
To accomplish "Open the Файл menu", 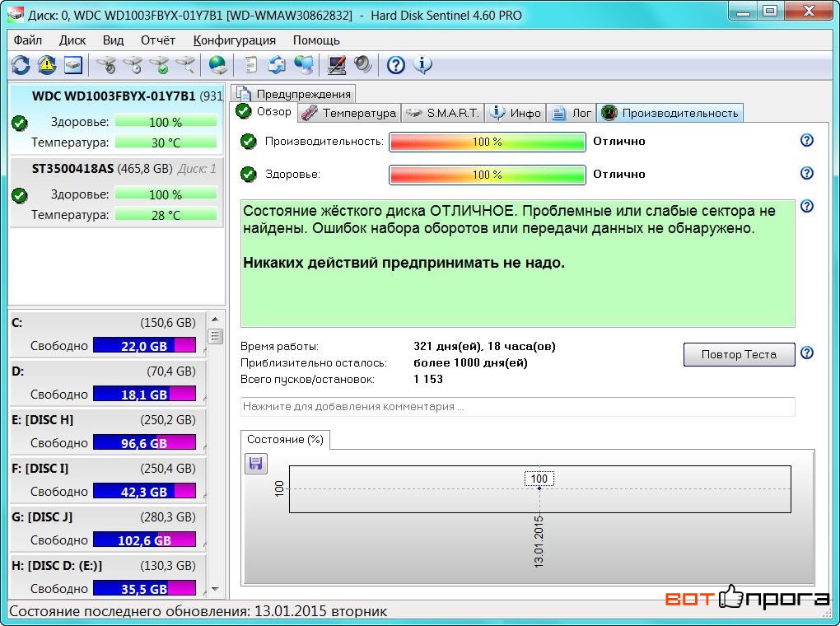I will [x=28, y=40].
